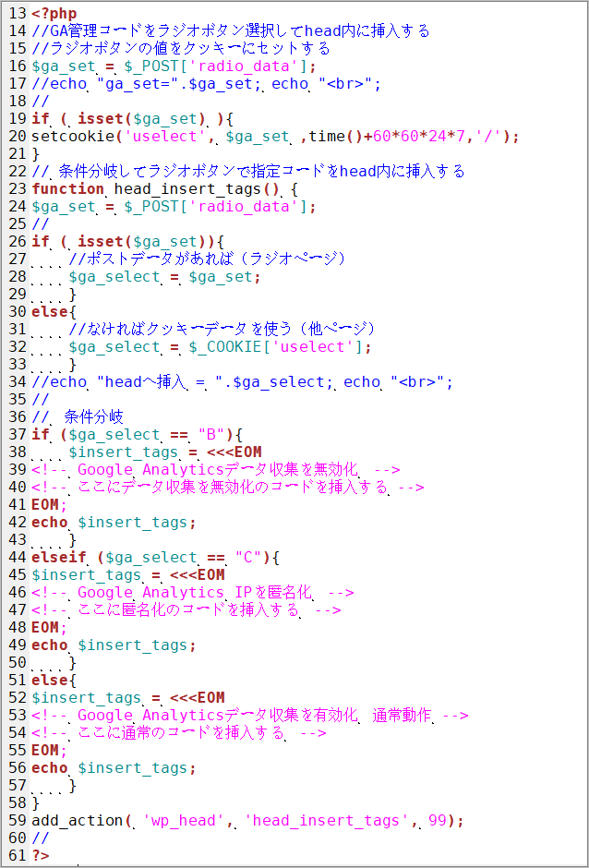Click the $ga_select = $_COOKIE['uselect']; statement

point(220,346)
